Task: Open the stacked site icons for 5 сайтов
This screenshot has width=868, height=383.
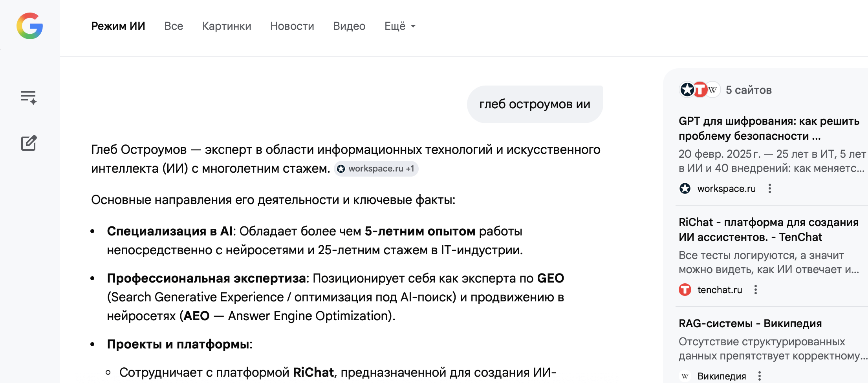Action: [x=700, y=90]
